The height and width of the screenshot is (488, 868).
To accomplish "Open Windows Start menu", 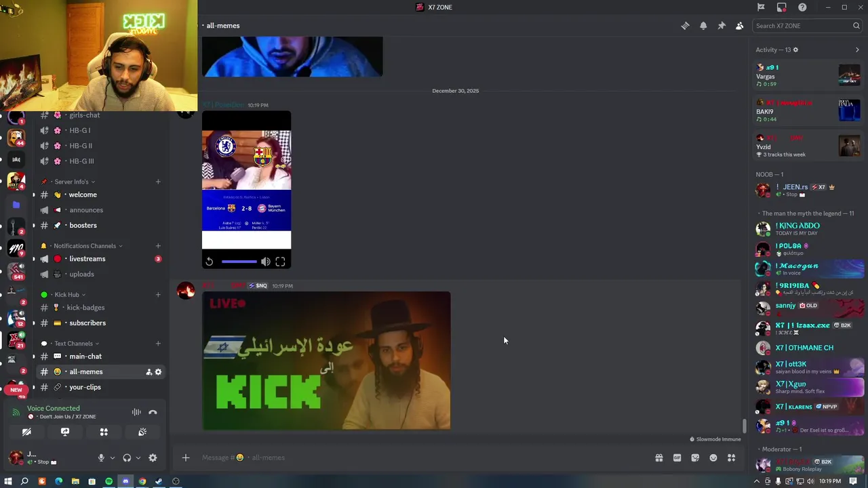I will coord(8,481).
